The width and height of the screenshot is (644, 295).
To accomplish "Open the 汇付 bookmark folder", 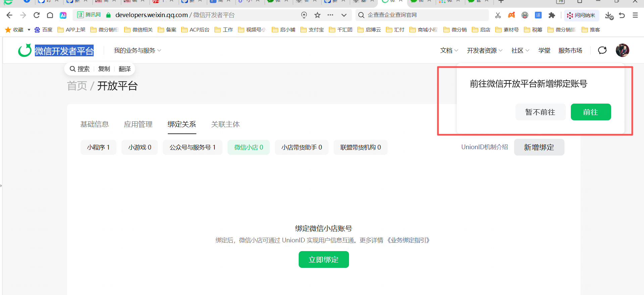I will point(395,30).
